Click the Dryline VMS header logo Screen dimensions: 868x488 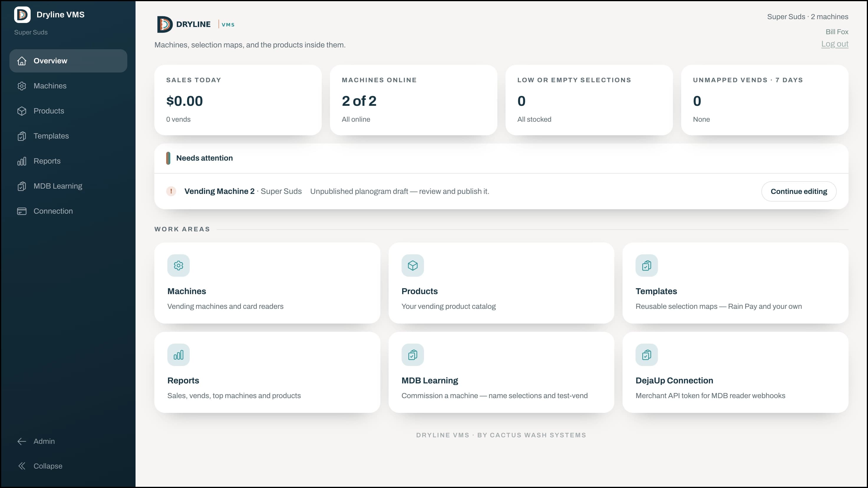(196, 24)
